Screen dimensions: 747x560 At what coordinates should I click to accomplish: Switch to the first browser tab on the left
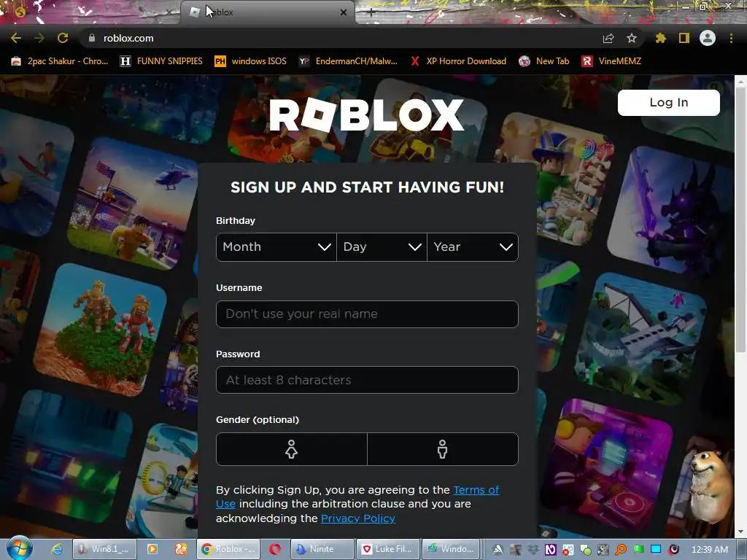pos(90,12)
